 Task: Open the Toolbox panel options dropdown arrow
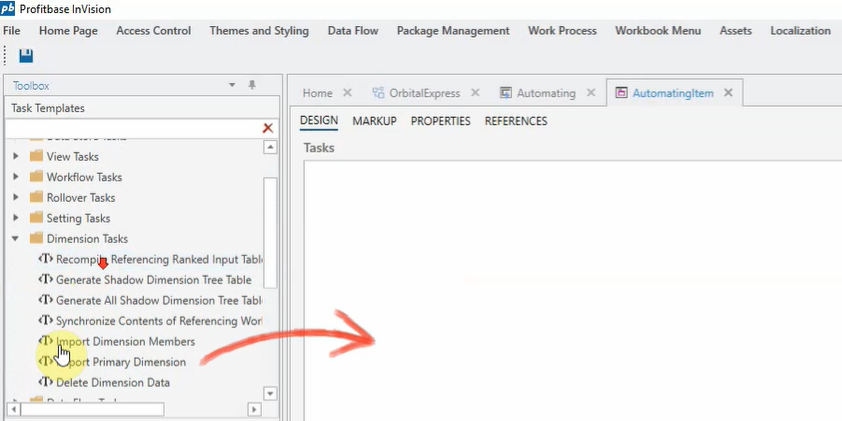click(232, 85)
